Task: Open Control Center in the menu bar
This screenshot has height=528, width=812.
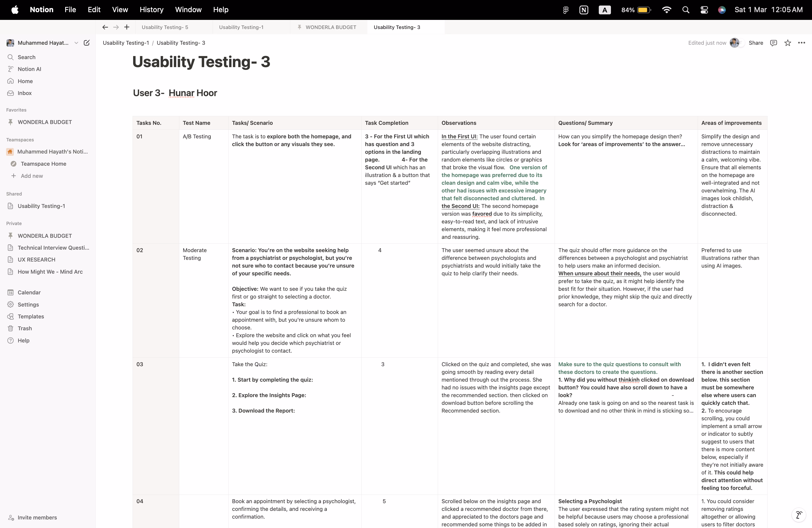Action: click(x=704, y=10)
